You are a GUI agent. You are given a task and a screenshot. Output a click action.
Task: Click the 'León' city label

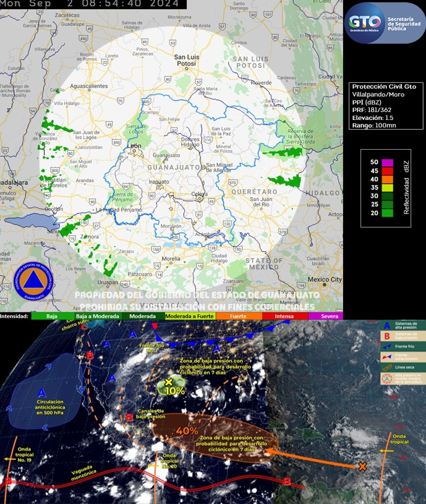(134, 146)
